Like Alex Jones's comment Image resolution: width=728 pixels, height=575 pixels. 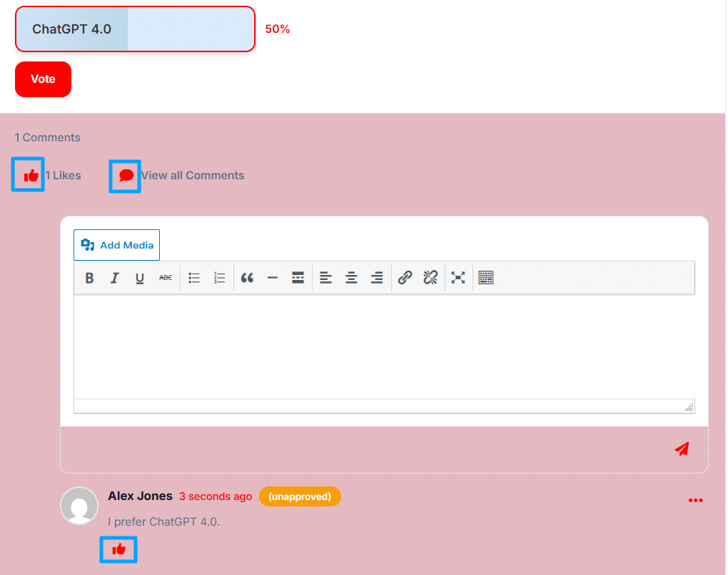click(119, 550)
